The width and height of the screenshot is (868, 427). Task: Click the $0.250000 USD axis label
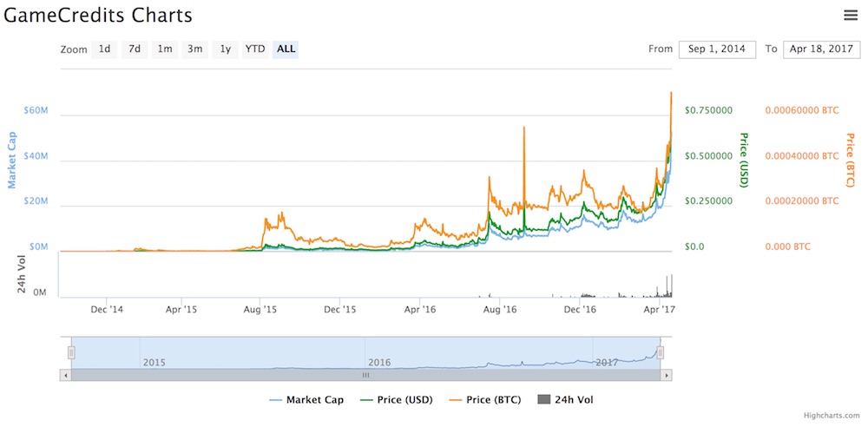point(708,200)
